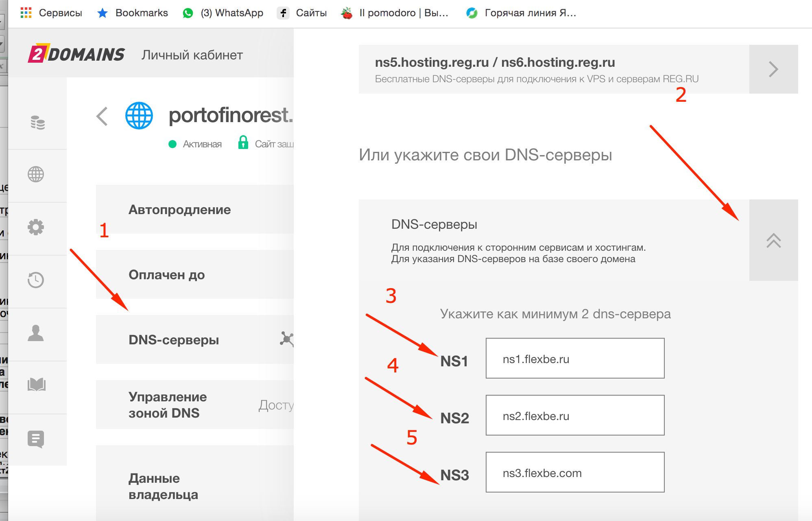812x521 pixels.
Task: Open the chat message sidebar icon
Action: pyautogui.click(x=36, y=439)
